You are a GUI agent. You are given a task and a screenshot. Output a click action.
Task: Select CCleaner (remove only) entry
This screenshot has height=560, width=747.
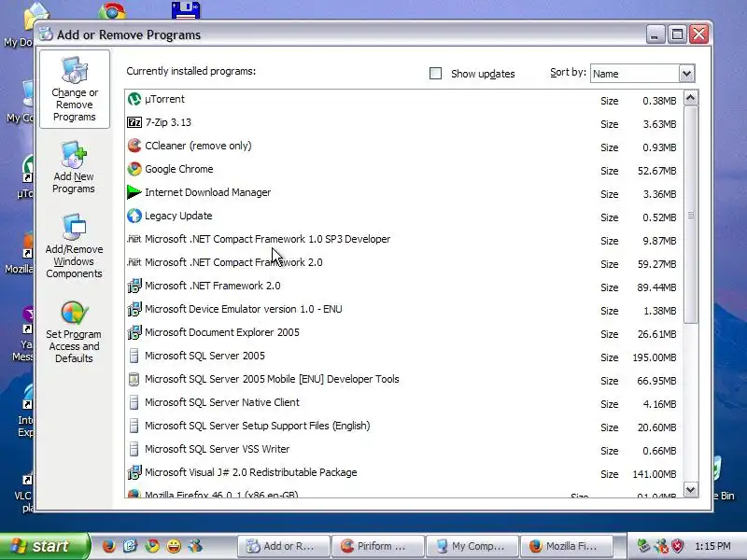pyautogui.click(x=198, y=146)
